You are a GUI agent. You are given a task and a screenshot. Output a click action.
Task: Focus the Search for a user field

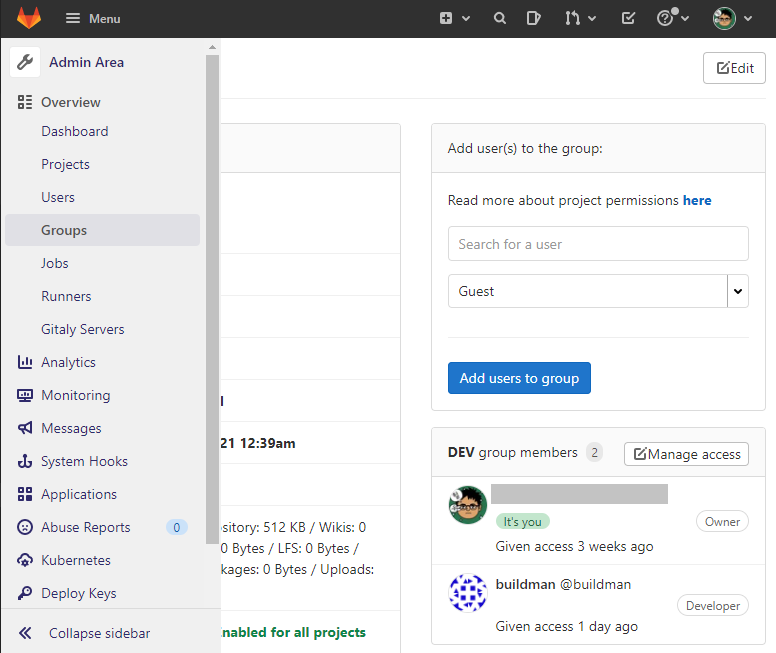click(598, 244)
